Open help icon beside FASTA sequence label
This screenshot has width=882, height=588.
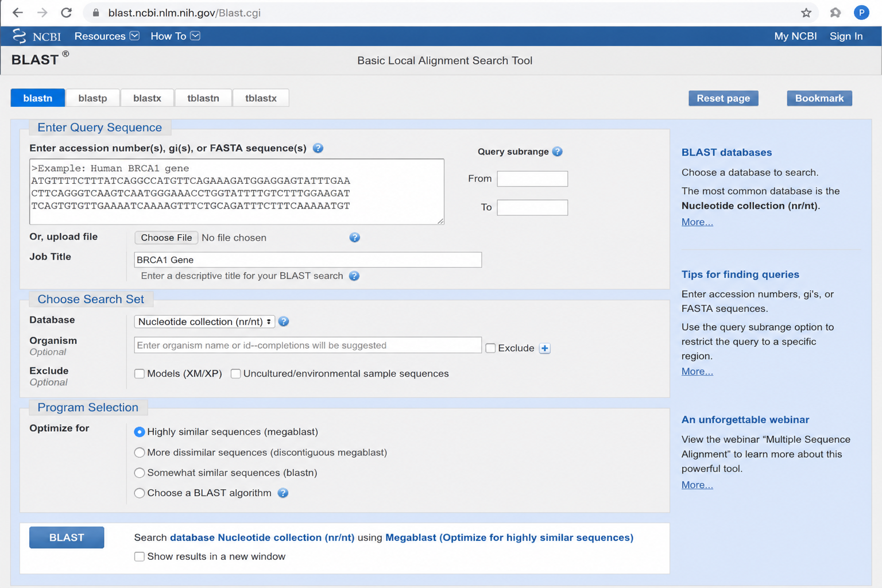(318, 148)
